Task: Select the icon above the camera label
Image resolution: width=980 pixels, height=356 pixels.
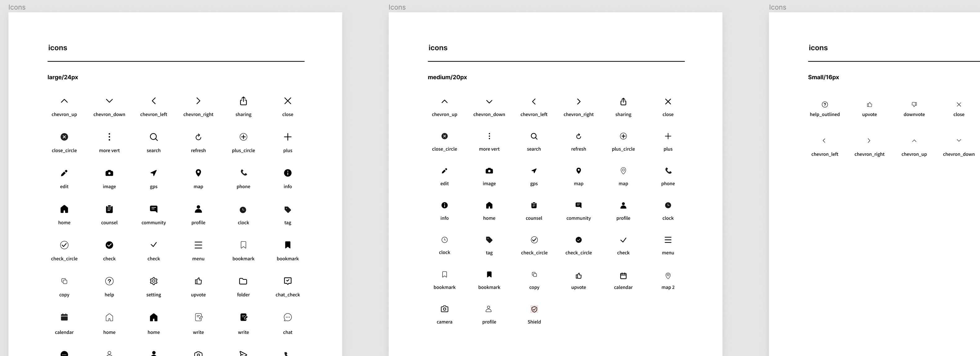Action: tap(444, 309)
